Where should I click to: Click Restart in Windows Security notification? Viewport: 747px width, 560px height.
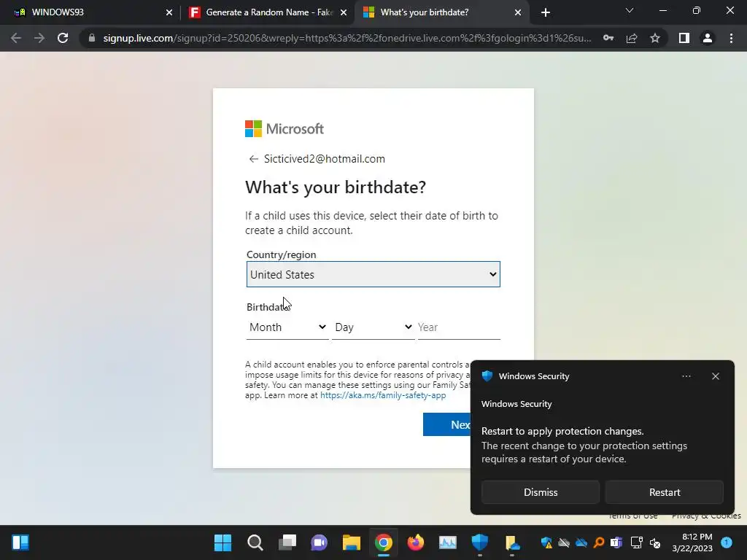[x=664, y=492]
